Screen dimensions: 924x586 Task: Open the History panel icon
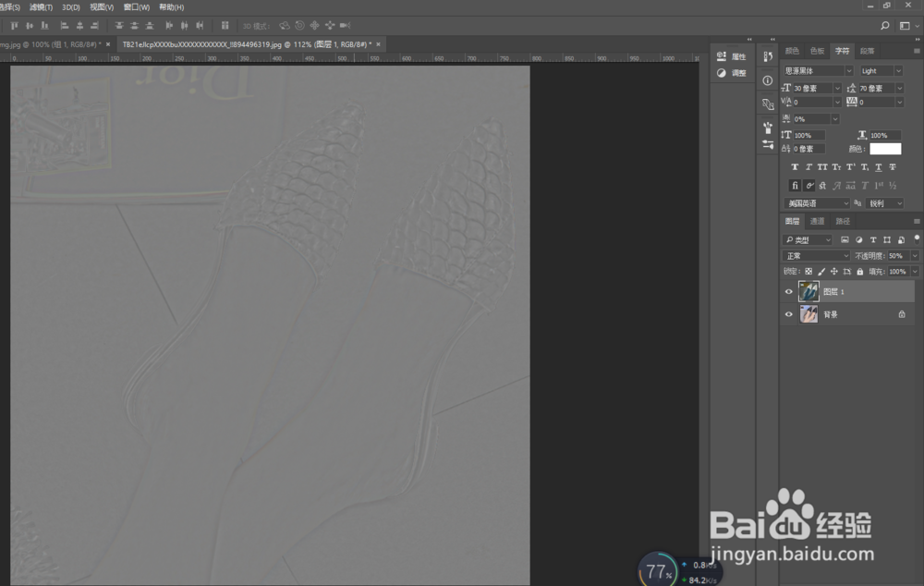pos(768,56)
